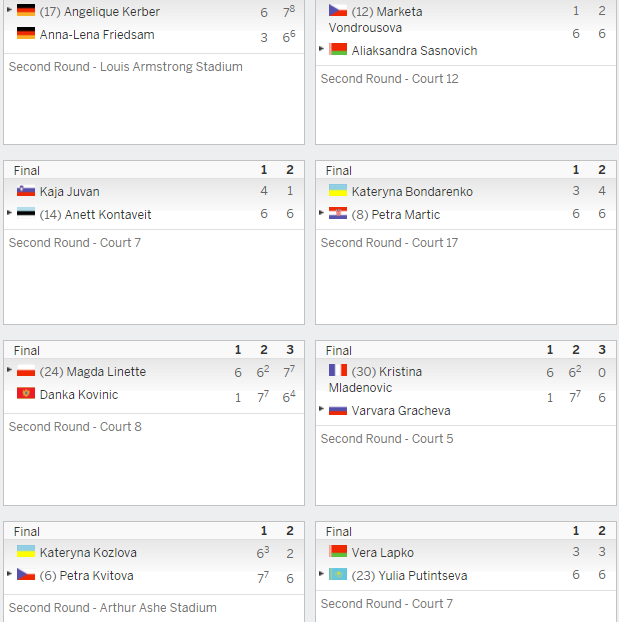Open Varvara Gracheva's player profile

tap(401, 411)
